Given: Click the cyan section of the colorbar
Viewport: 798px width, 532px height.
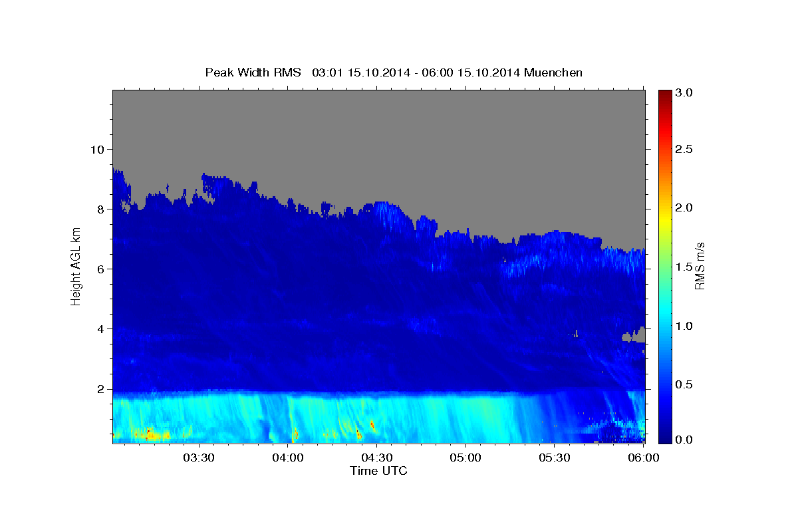Looking at the screenshot, I should 664,309.
